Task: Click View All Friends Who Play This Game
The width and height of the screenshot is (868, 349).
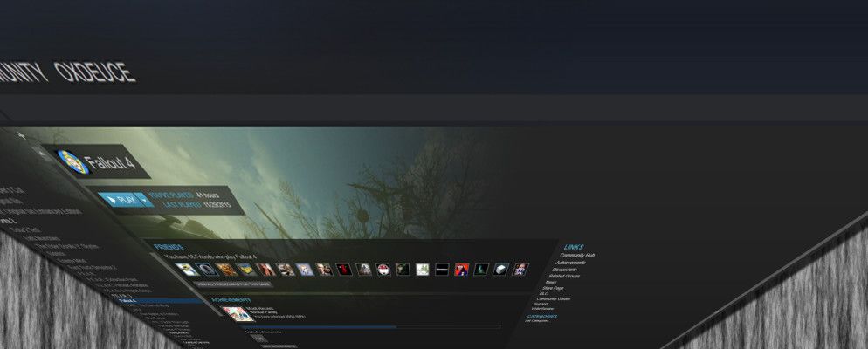Action: click(233, 284)
